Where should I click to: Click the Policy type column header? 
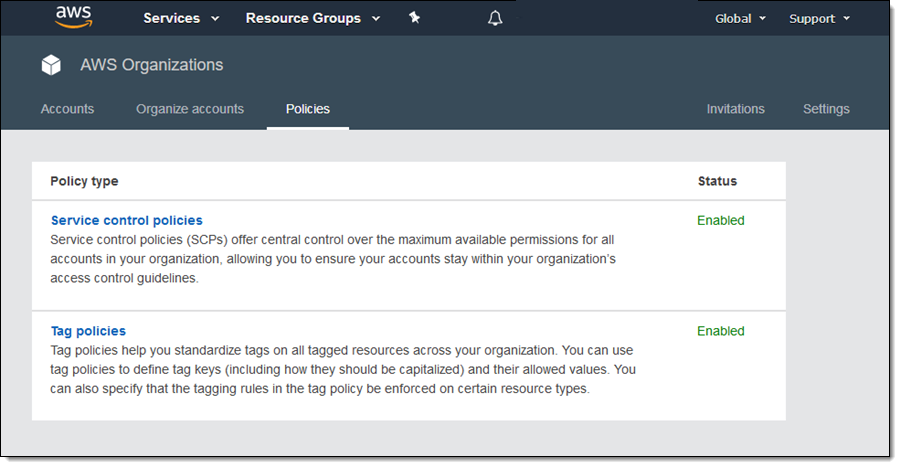tap(84, 181)
